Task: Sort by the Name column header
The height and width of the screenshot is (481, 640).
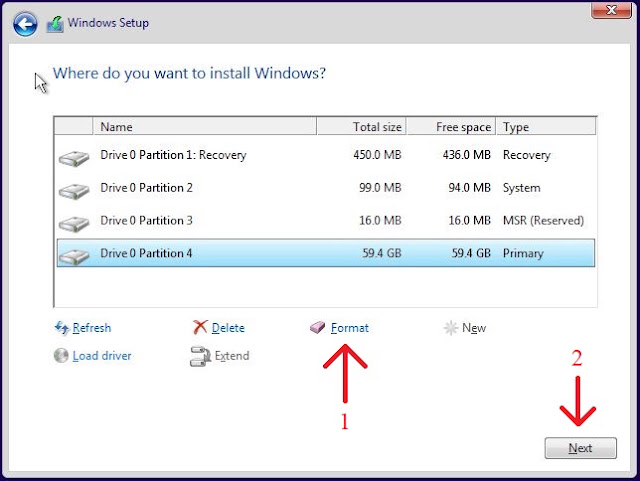Action: pos(204,127)
